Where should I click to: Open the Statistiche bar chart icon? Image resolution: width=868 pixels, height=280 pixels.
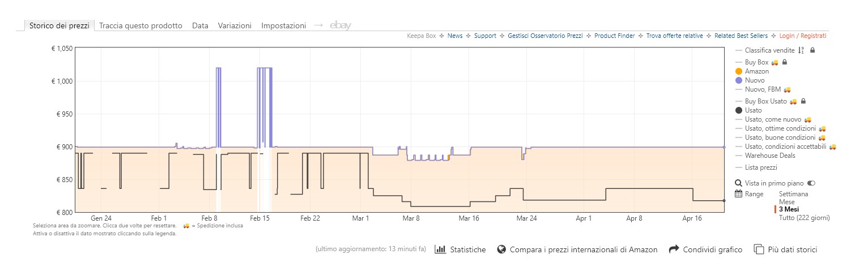point(440,249)
